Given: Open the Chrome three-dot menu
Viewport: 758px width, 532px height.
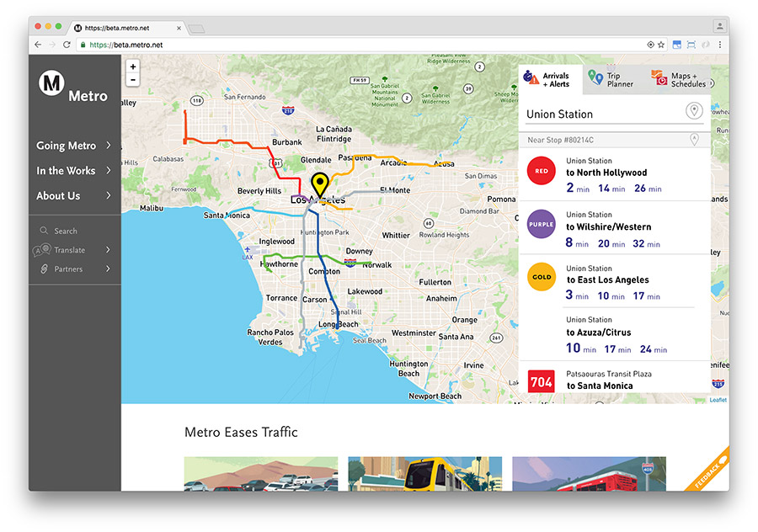Looking at the screenshot, I should click(x=720, y=45).
